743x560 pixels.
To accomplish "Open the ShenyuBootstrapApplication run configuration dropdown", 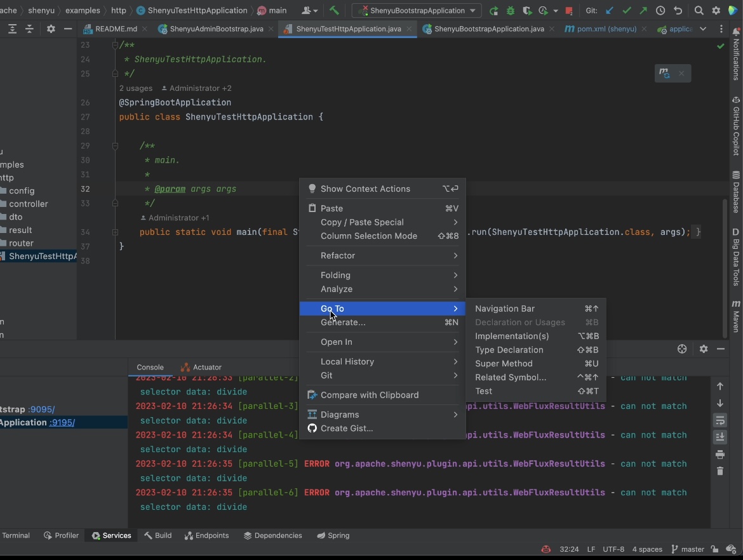I will pos(417,11).
